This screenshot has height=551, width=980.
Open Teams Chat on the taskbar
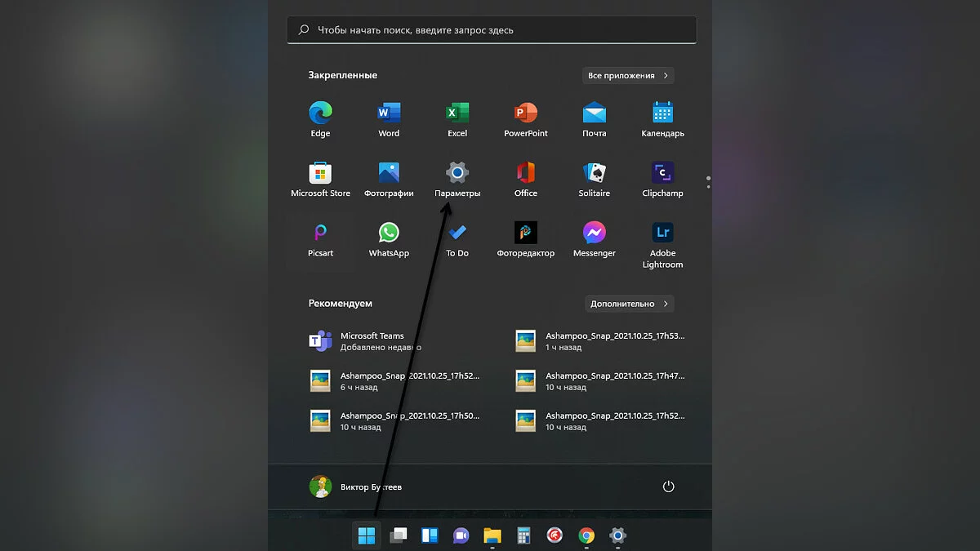point(461,535)
